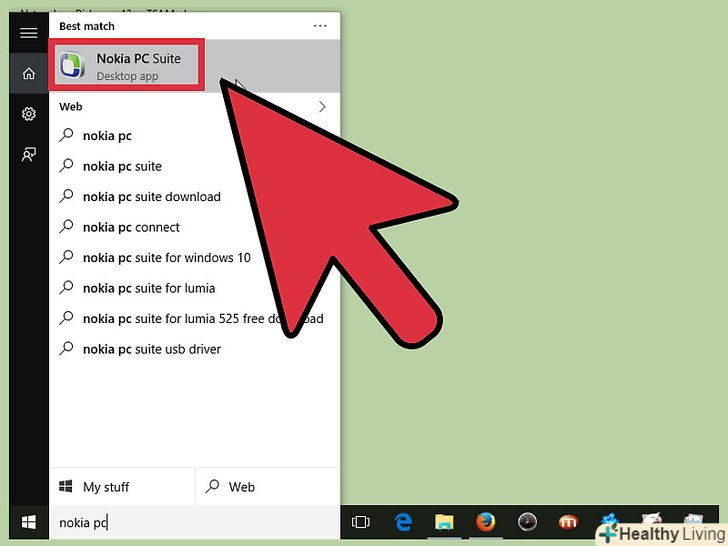Pick 'nokia pc suite for windows 10' suggestion
728x546 pixels.
pyautogui.click(x=195, y=258)
